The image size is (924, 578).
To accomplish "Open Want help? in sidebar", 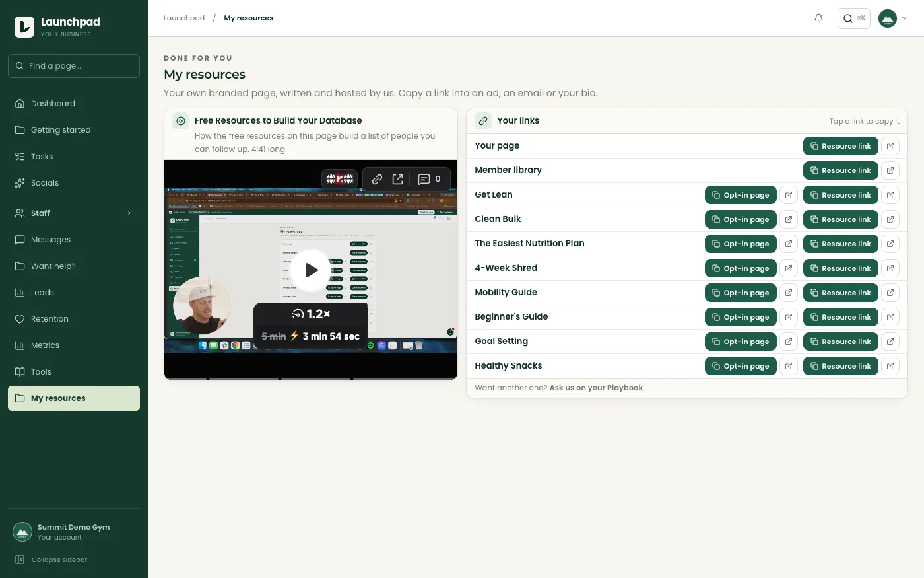I will coord(74,266).
